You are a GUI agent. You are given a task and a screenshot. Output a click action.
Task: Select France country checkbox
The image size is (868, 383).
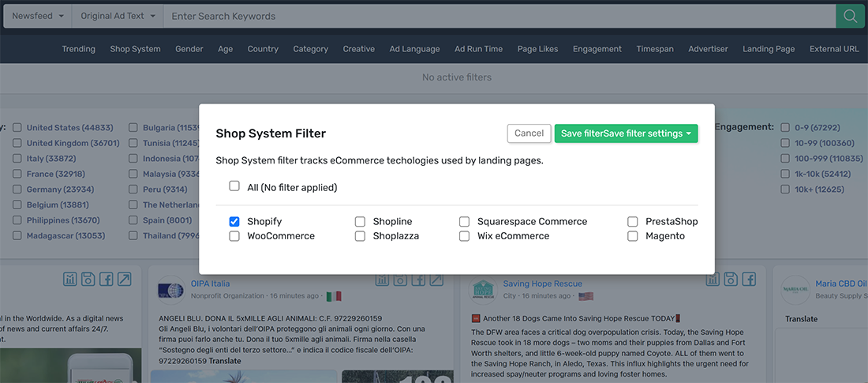[x=17, y=174]
